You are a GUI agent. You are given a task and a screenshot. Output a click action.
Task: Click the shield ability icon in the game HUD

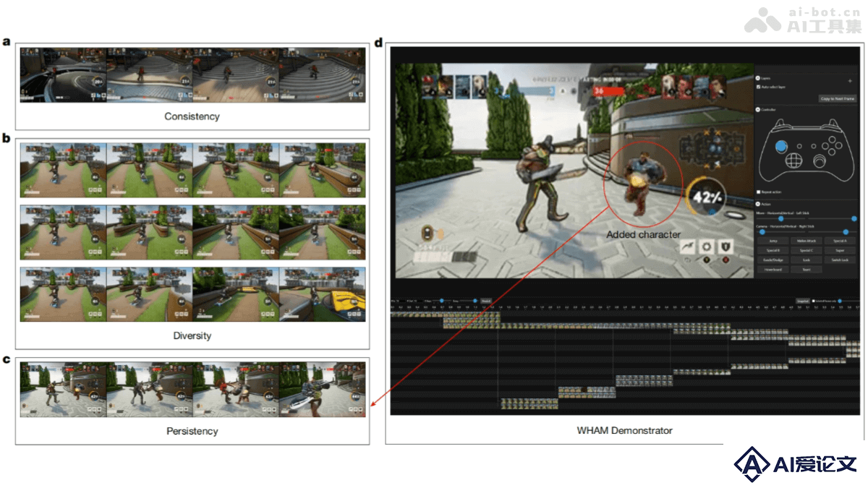click(724, 247)
